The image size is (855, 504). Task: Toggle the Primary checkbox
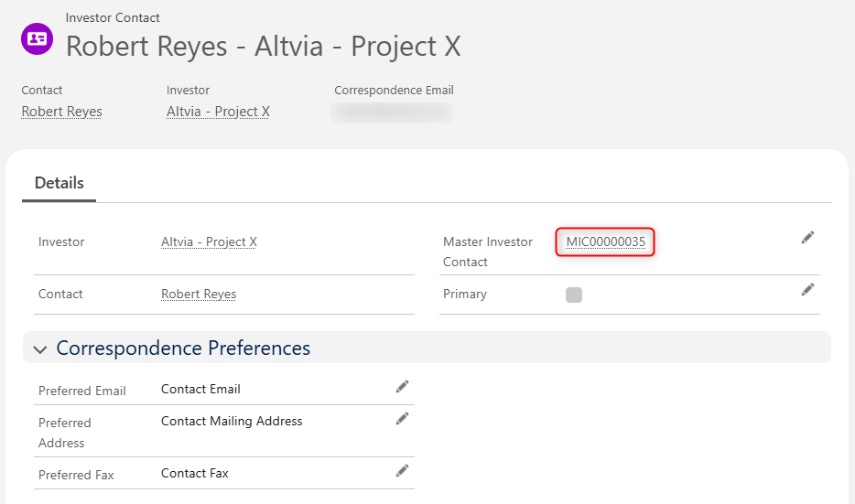click(574, 295)
